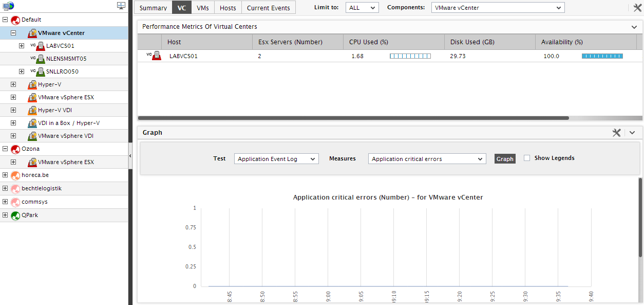
Task: Click the NLENSMSMT05 server icon
Action: 40,59
